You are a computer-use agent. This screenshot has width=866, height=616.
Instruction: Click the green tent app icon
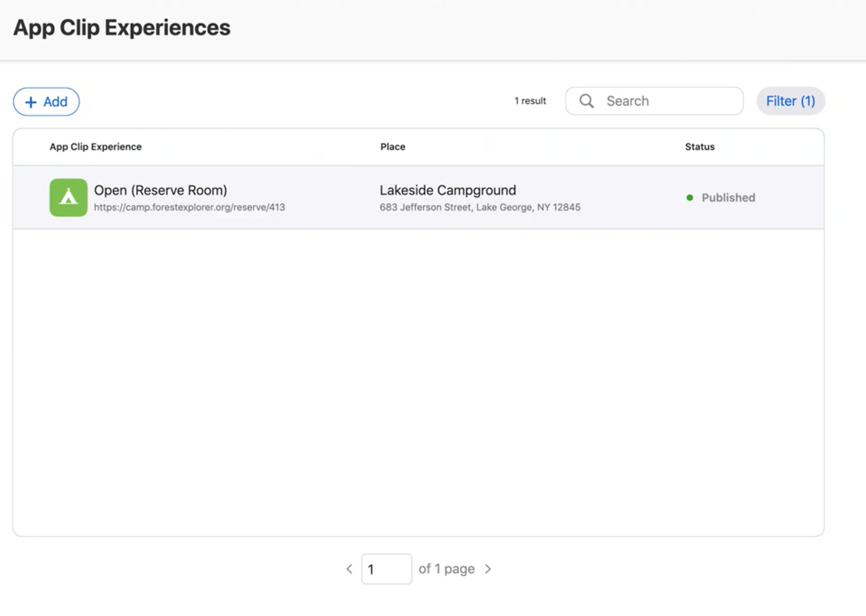coord(69,198)
